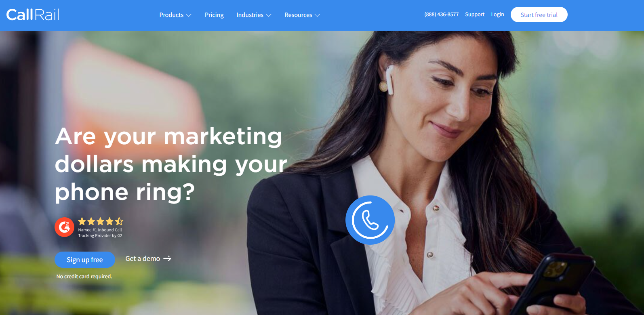Click the five-star rating icons
Viewport: 644px width, 315px height.
pos(101,221)
